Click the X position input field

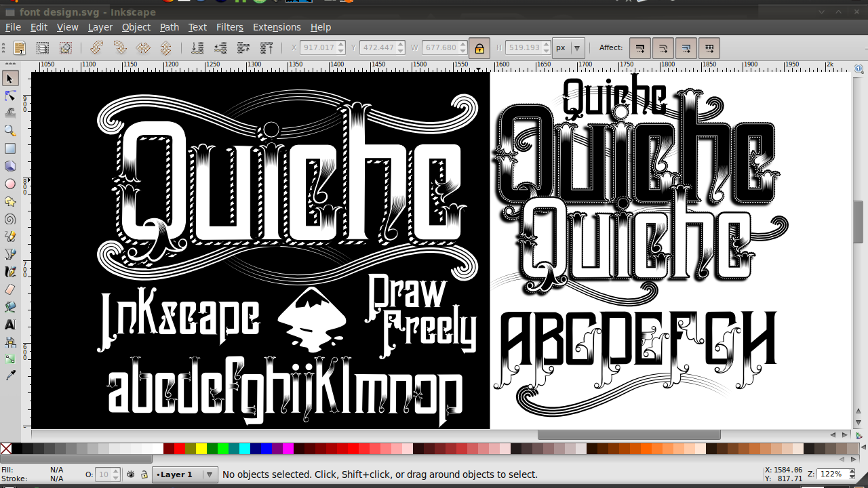pos(318,48)
